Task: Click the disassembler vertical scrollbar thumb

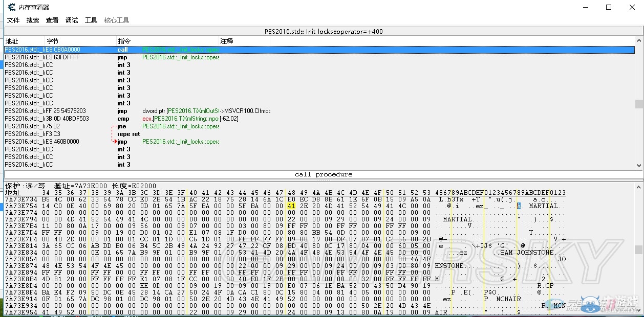Action: pos(638,104)
